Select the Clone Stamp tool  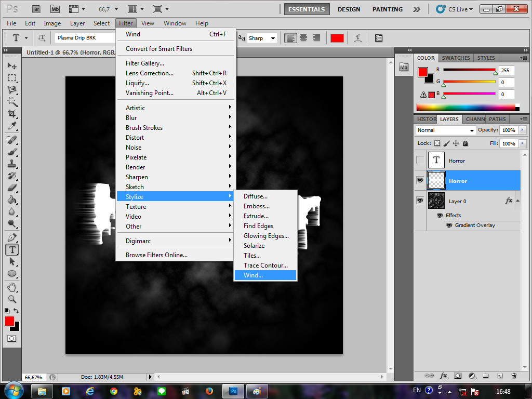pyautogui.click(x=12, y=164)
